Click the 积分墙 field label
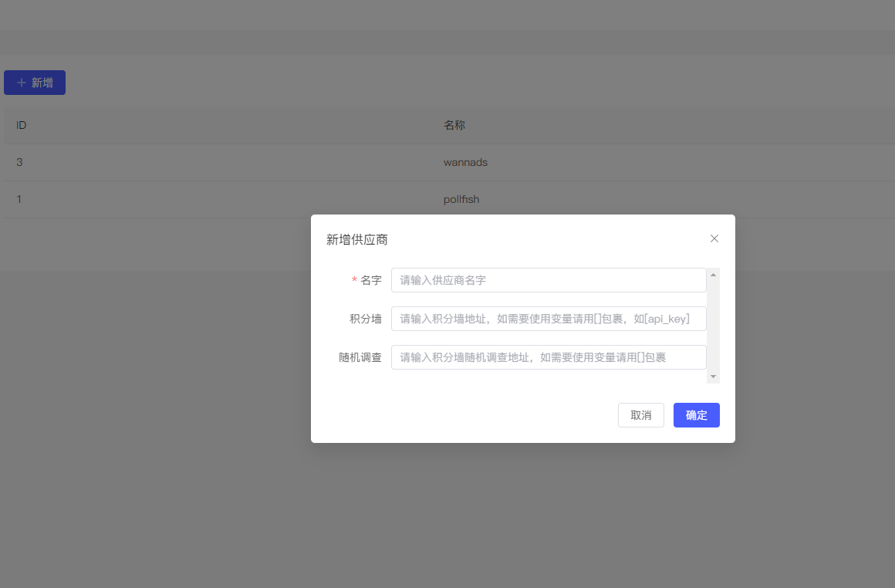This screenshot has width=895, height=588. click(x=366, y=319)
